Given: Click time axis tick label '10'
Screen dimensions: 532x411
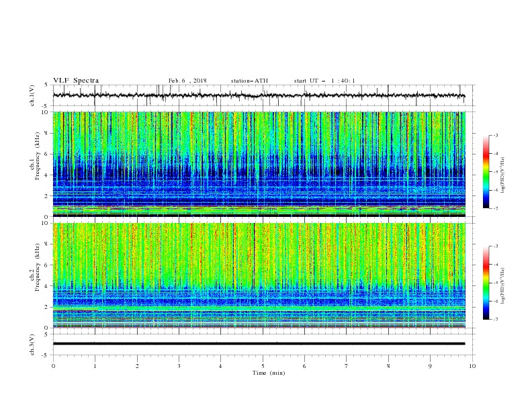Looking at the screenshot, I should (472, 366).
